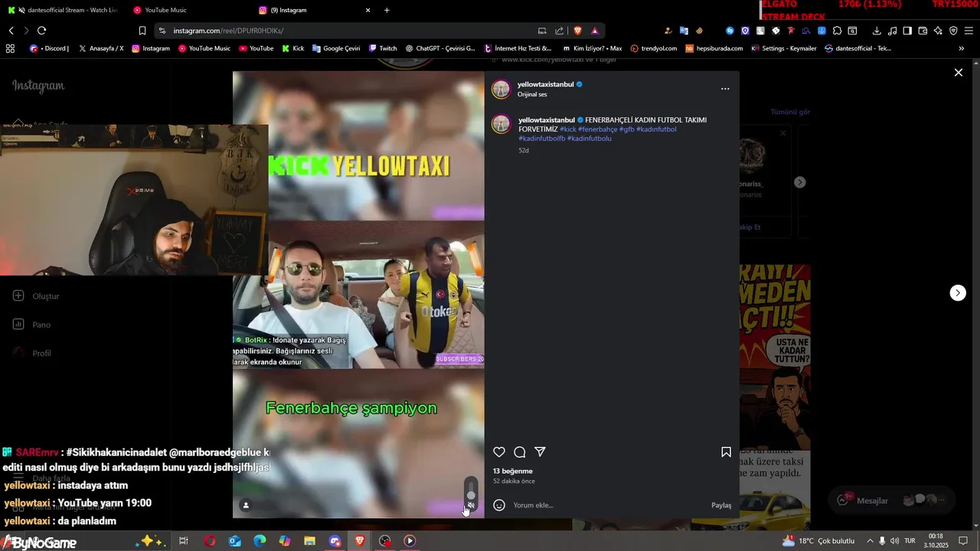Bookmark this page in the toolbar
Screen dimensions: 980x551
tap(142, 31)
